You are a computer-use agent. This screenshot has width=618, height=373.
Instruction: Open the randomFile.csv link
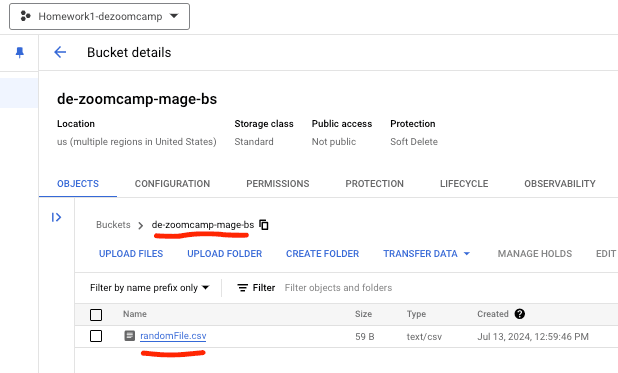pyautogui.click(x=173, y=336)
